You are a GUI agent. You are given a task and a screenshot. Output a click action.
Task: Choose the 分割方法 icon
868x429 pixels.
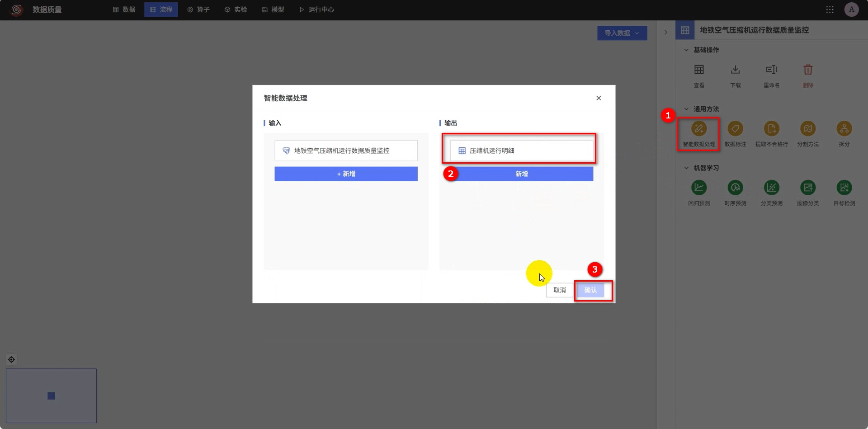pos(808,129)
